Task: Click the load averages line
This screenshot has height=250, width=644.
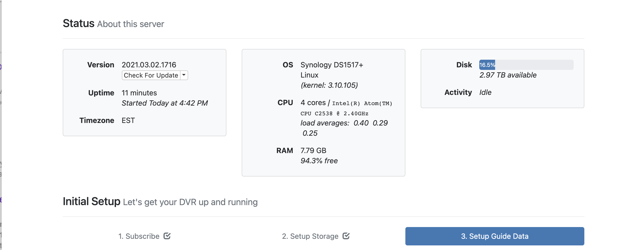Action: pyautogui.click(x=344, y=123)
